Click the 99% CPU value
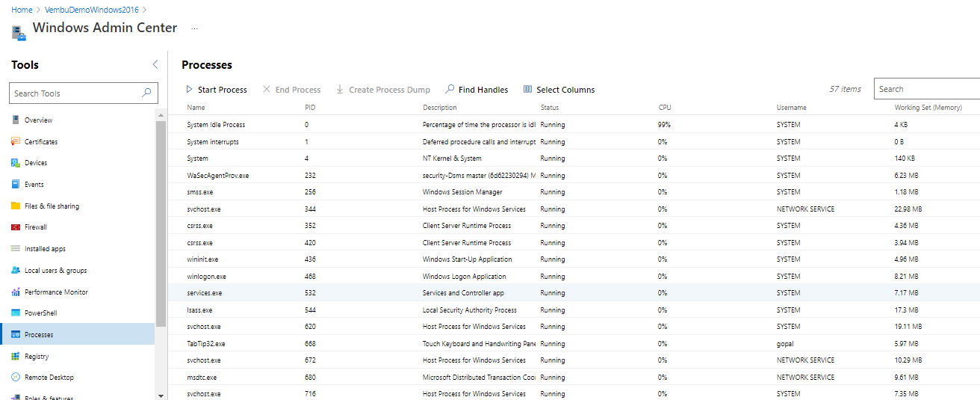 (664, 125)
